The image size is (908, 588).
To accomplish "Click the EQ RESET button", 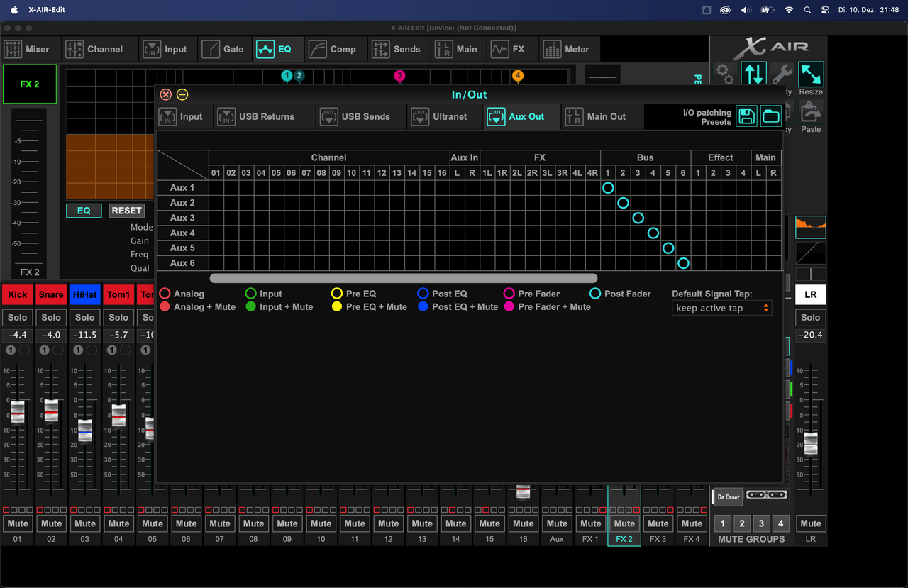I will tap(127, 211).
